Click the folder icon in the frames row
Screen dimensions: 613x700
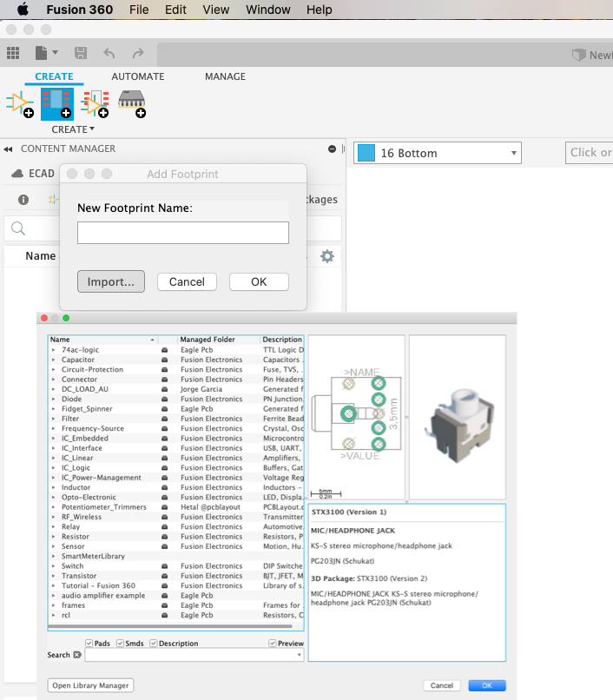pyautogui.click(x=164, y=605)
